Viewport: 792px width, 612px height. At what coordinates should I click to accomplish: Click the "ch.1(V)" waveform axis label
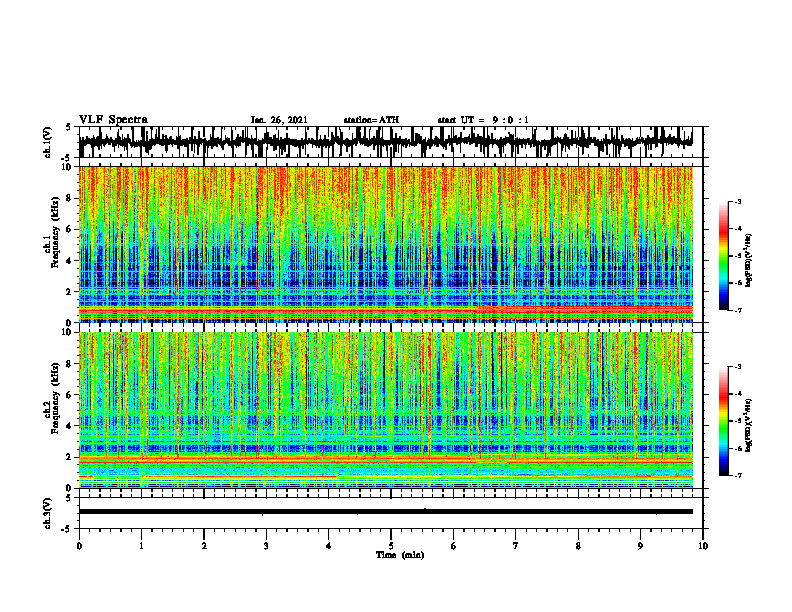(47, 142)
